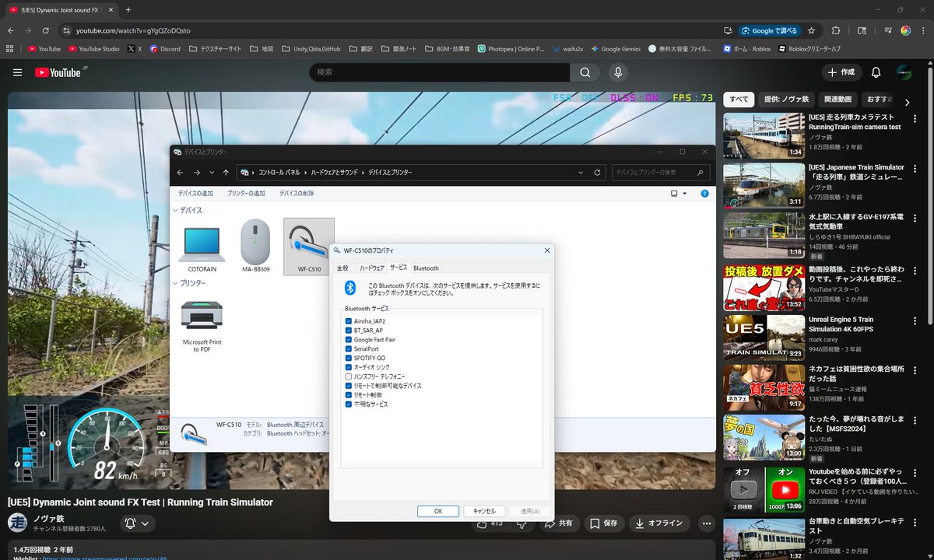Open YouTube notifications bell
The width and height of the screenshot is (934, 560).
tap(876, 72)
